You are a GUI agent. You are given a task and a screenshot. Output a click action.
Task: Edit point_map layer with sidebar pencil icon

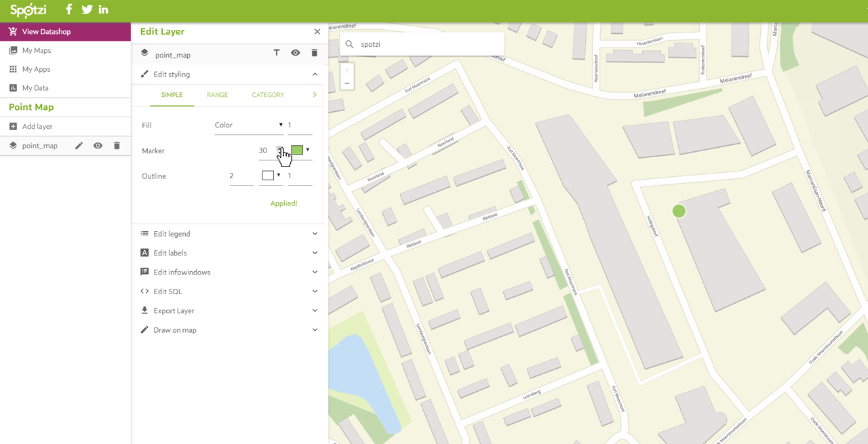tap(79, 146)
